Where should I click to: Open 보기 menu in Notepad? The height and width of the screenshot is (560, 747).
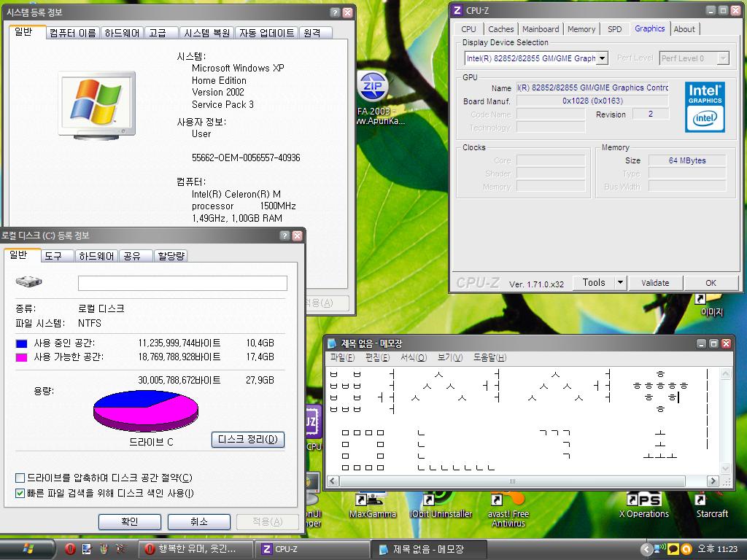(x=450, y=357)
